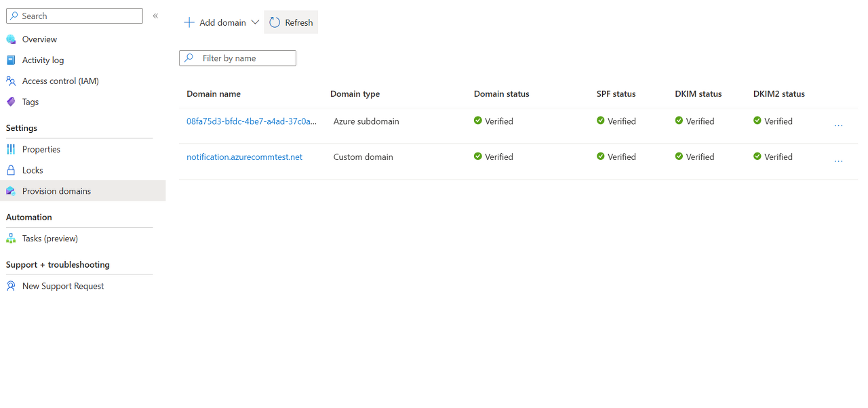The height and width of the screenshot is (408, 868).
Task: Click the Locks padlock icon
Action: 11,170
